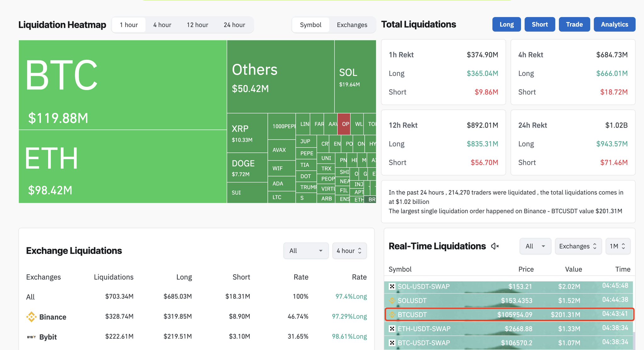Click the Bybit exchange name
Screen dimensions: 644x350
pyautogui.click(x=48, y=337)
